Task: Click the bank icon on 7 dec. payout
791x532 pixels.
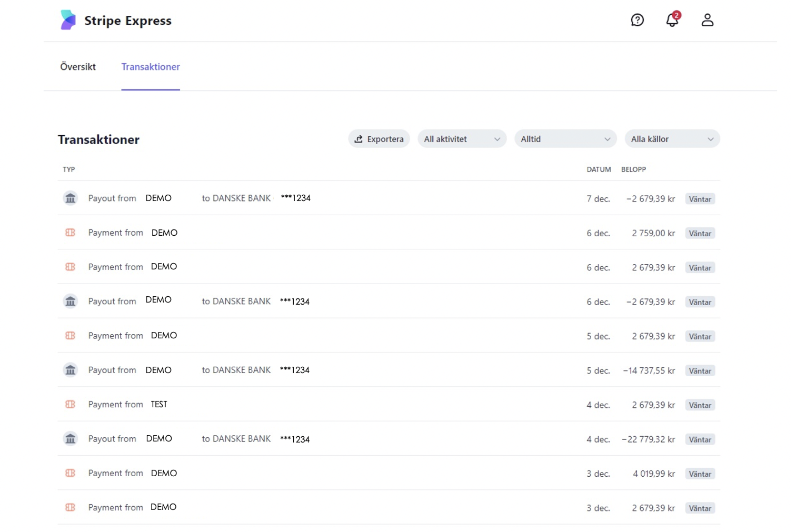Action: [70, 198]
